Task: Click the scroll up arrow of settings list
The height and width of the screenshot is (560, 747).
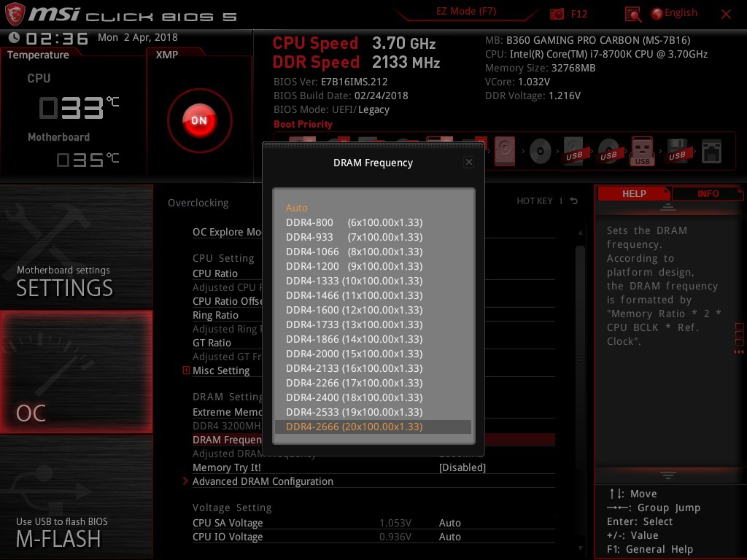Action: coord(580,233)
